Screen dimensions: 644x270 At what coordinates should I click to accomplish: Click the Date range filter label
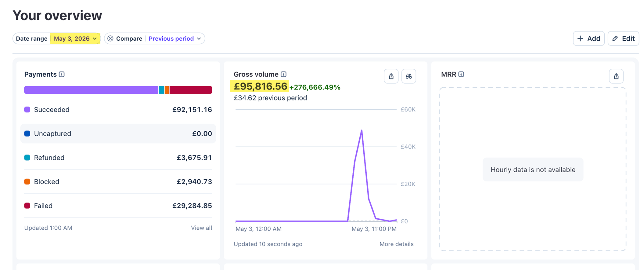pos(32,38)
